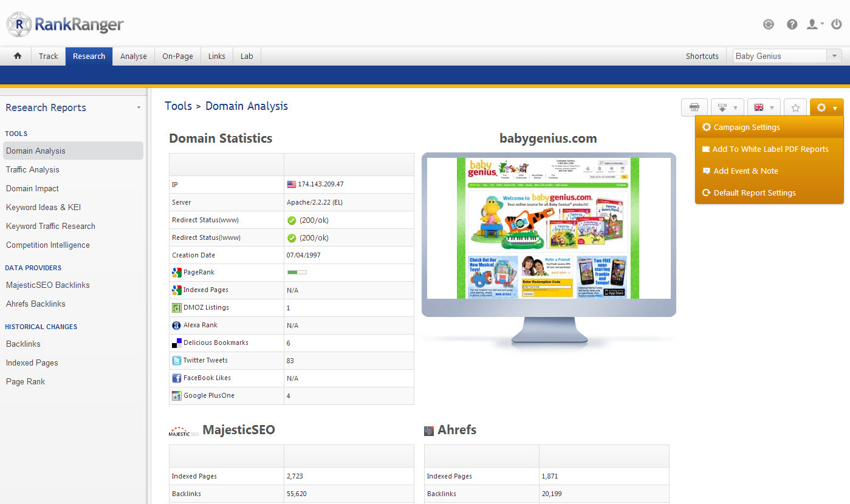Open the help question mark icon
Image resolution: width=850 pixels, height=504 pixels.
pos(792,24)
